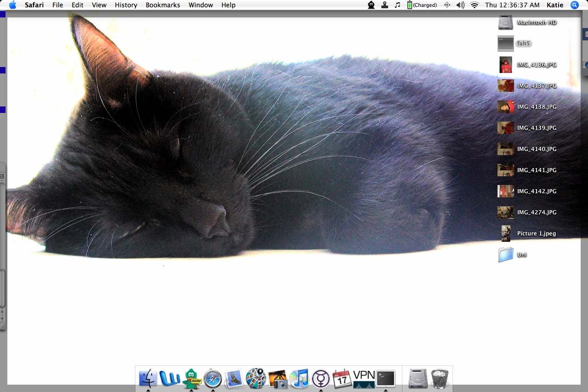Open the Safari application menu
Image resolution: width=588 pixels, height=392 pixels.
[x=34, y=5]
